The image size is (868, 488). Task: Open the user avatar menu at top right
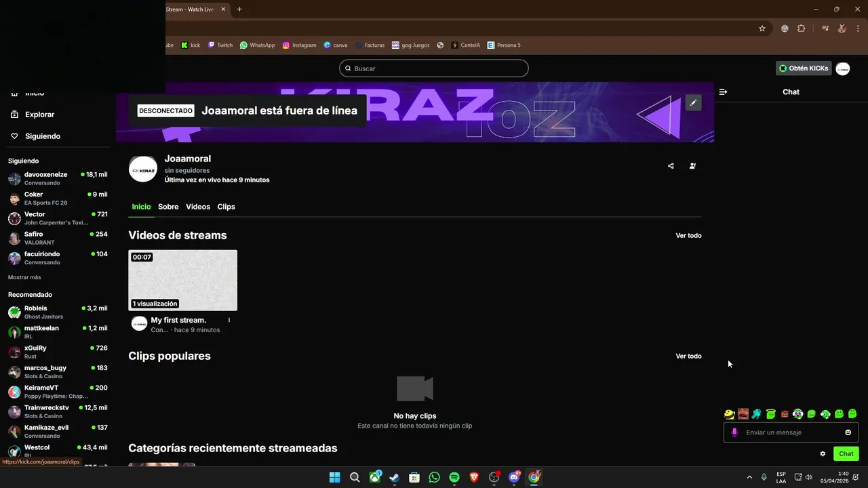click(x=843, y=68)
